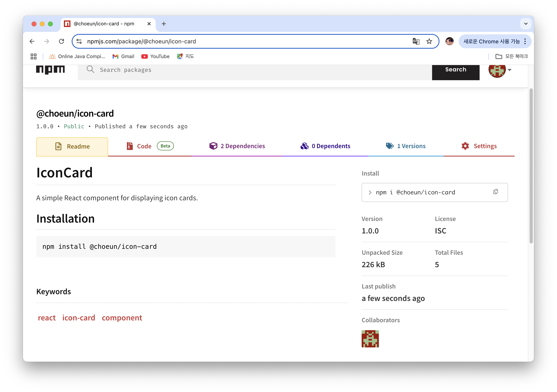Open Google Translate in the address bar
Screen dimensions: 557x392
(x=416, y=41)
